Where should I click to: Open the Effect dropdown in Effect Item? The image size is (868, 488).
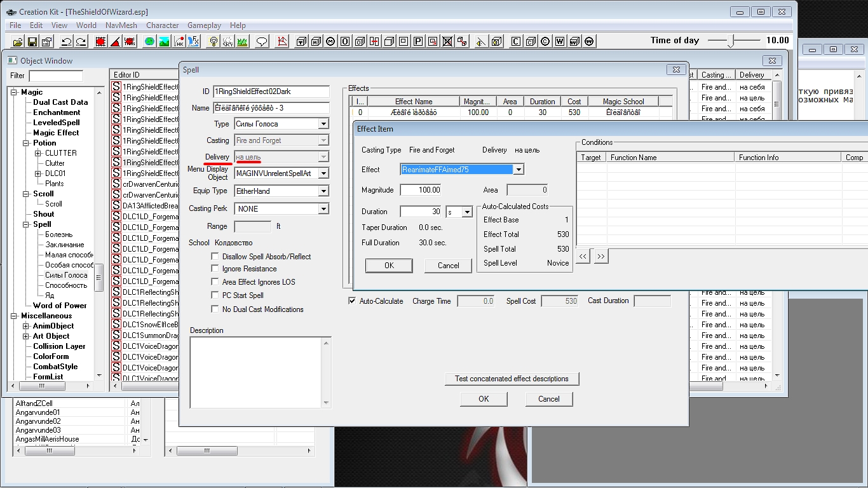519,170
